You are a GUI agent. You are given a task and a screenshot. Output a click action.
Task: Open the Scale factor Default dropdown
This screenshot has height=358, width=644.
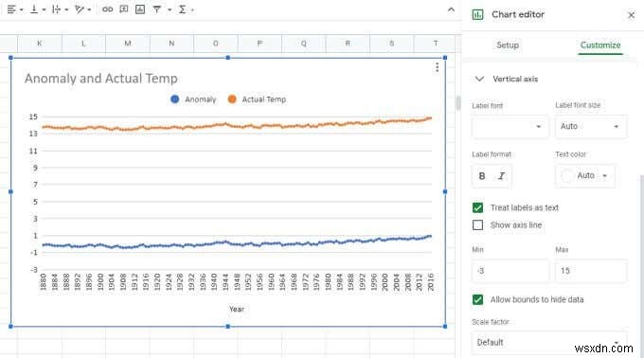click(x=549, y=343)
